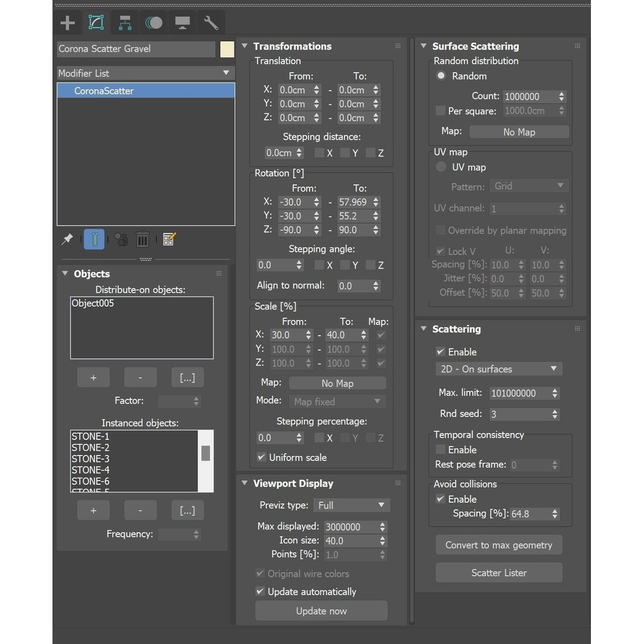Collapse the Viewport Display rollout
This screenshot has height=644, width=644.
[245, 483]
